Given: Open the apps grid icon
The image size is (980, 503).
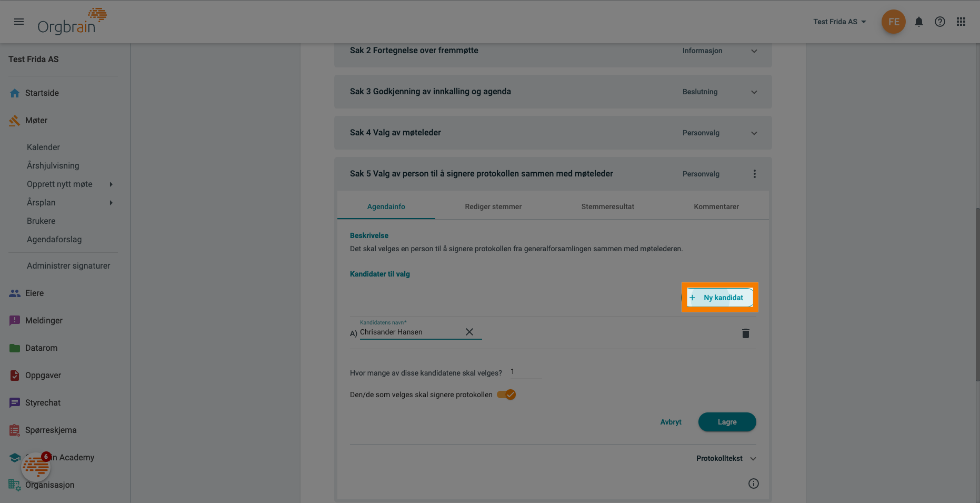Looking at the screenshot, I should (961, 22).
